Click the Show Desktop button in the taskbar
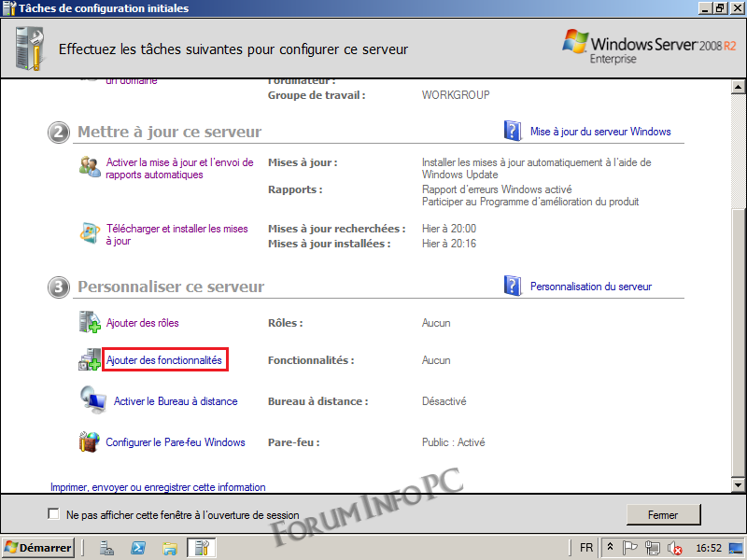Viewport: 747px width, 560px height. [x=737, y=548]
